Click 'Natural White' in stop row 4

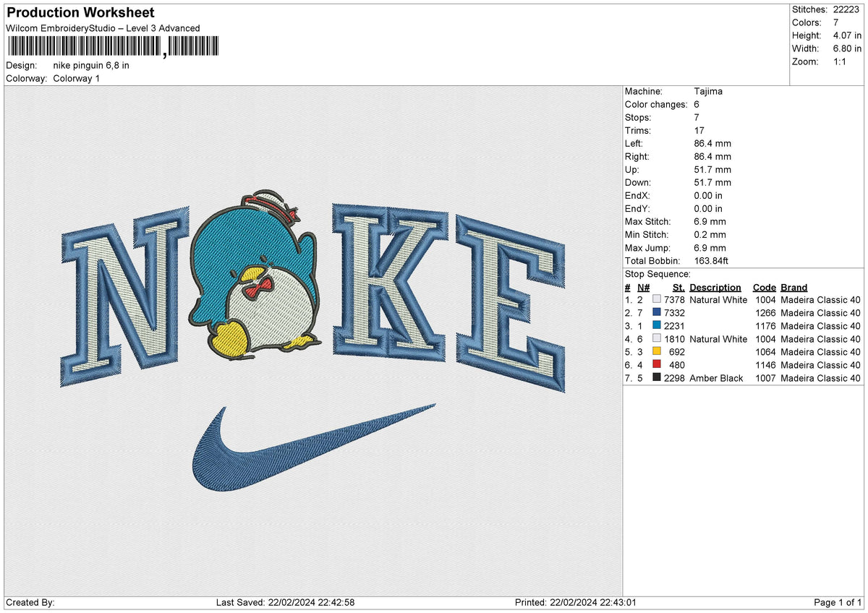(x=718, y=338)
